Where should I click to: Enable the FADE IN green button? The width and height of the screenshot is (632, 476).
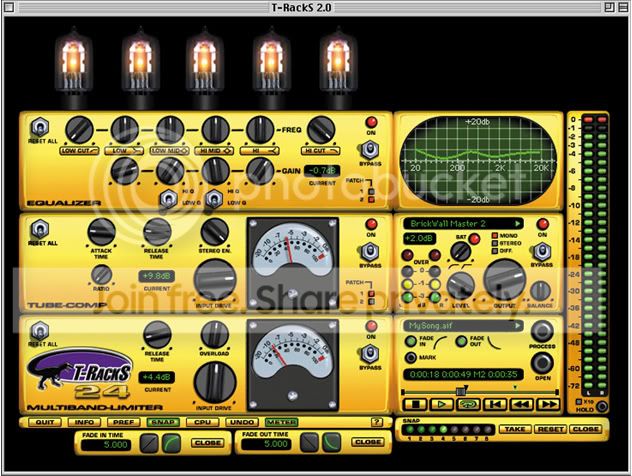(x=411, y=341)
